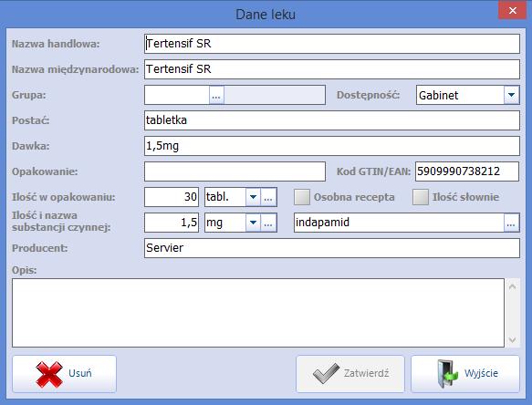Open ellipsis next to tabl. unit

click(x=268, y=197)
